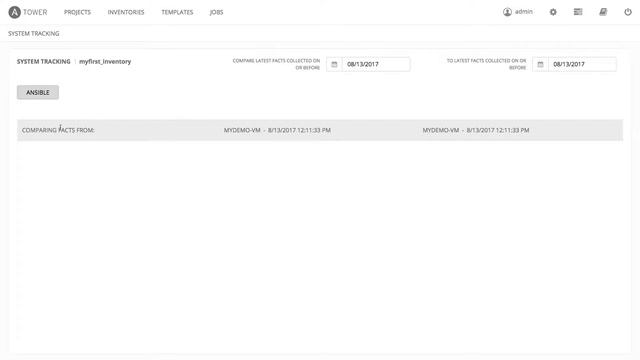Click the admin user avatar icon
Viewport: 640px width, 360px height.
coord(507,12)
